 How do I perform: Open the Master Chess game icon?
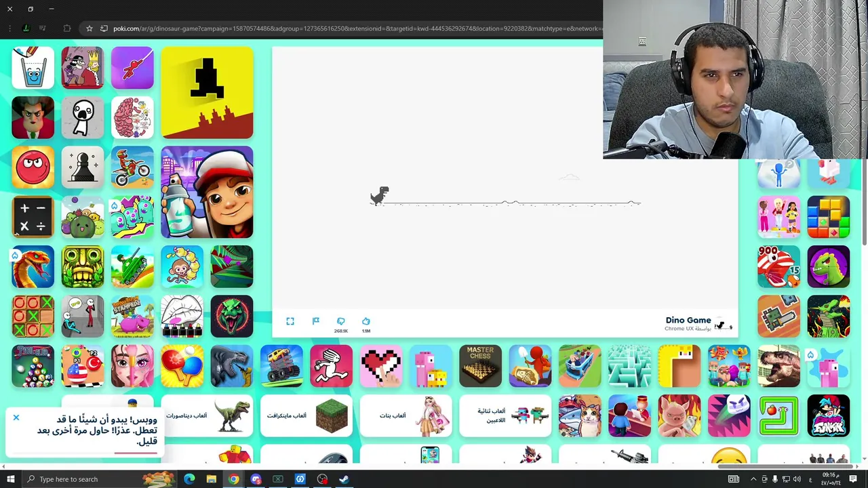480,366
